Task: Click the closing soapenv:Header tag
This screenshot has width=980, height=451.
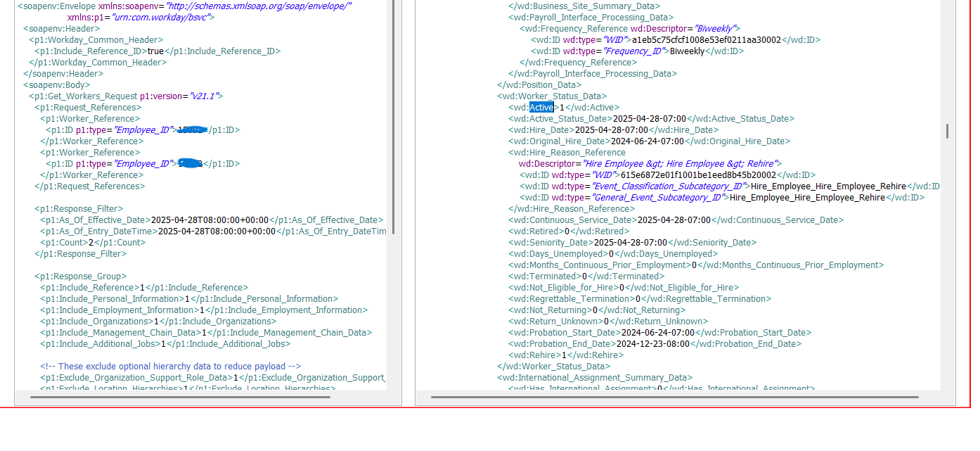Action: tap(63, 73)
